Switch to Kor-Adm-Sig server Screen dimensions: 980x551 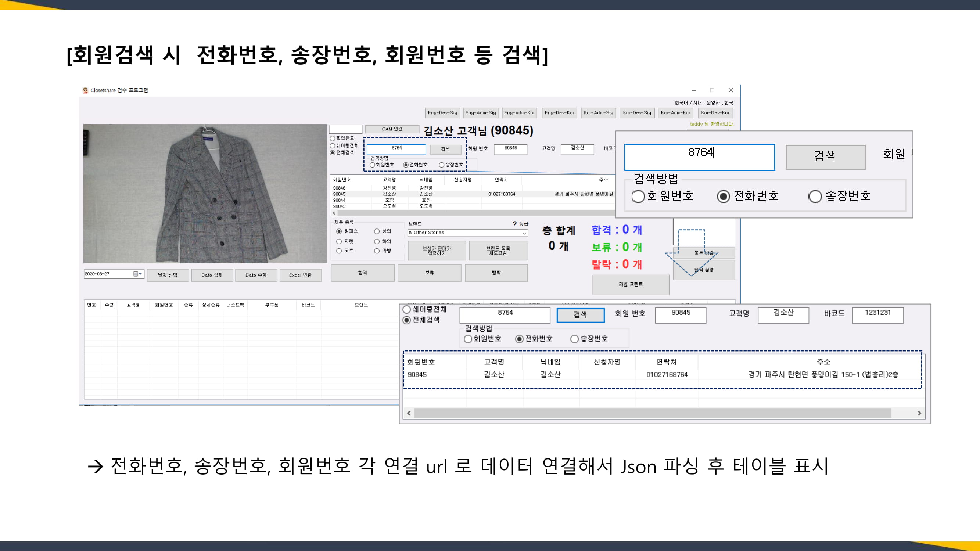[x=599, y=113]
